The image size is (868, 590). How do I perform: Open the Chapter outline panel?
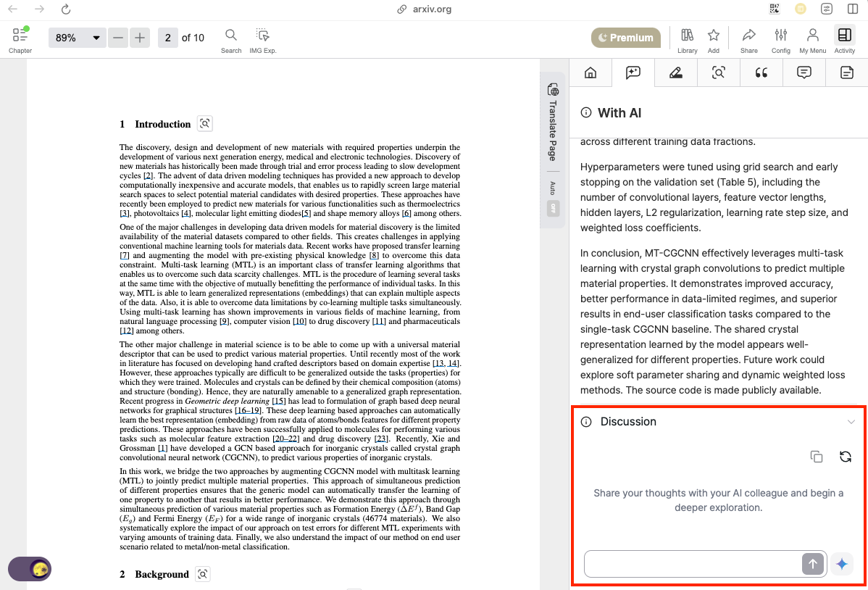pyautogui.click(x=20, y=40)
